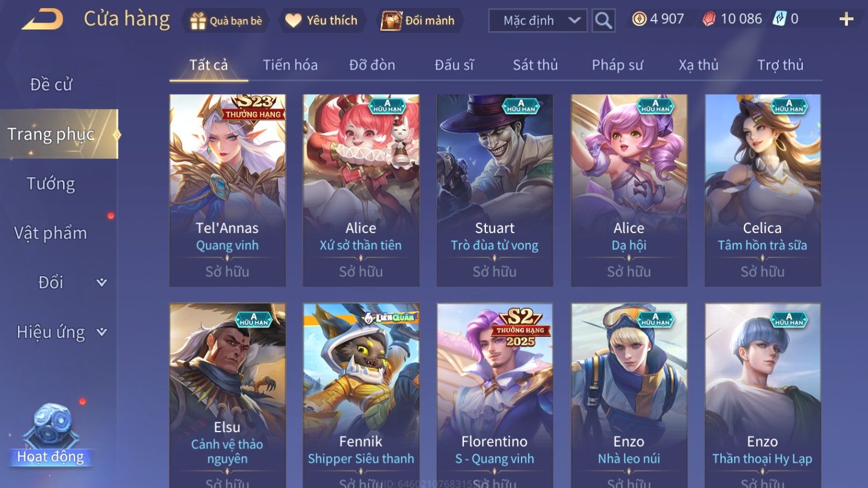
Task: Open the search magnifier icon
Action: [603, 21]
